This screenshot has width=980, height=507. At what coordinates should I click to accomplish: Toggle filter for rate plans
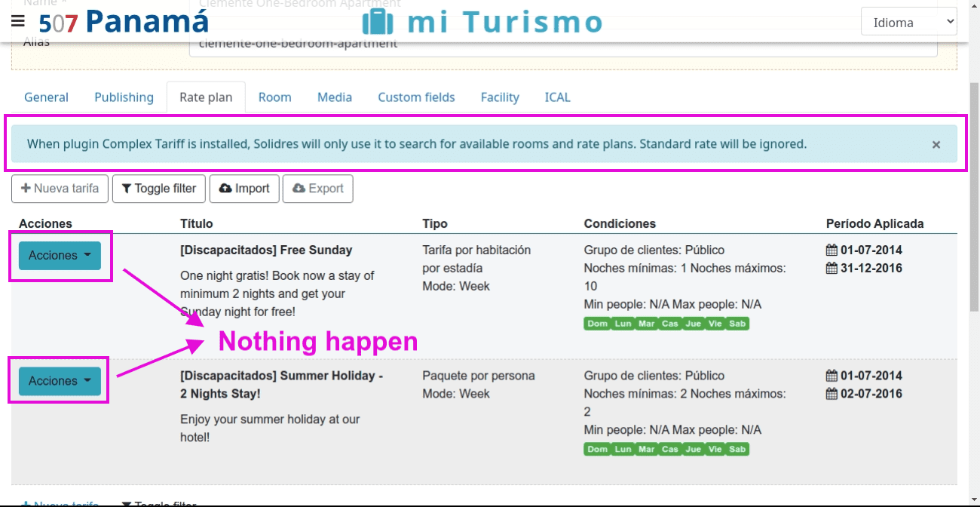click(x=159, y=189)
